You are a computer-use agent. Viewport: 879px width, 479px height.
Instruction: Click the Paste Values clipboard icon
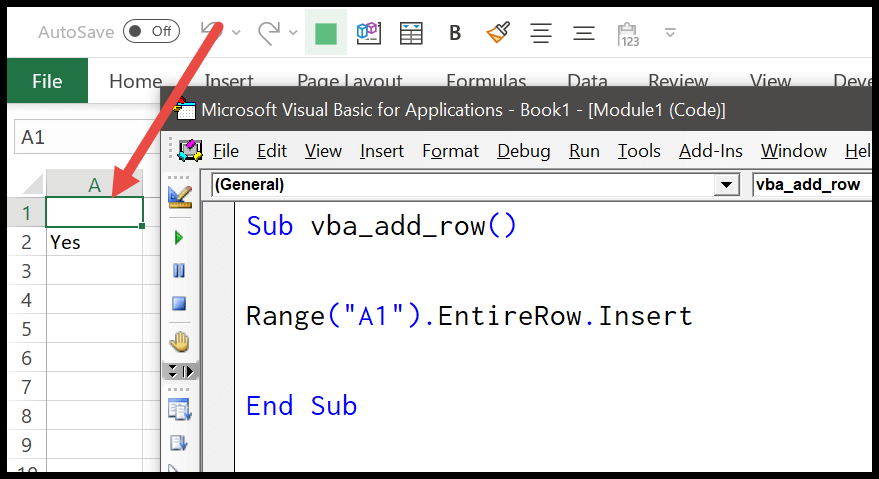628,34
